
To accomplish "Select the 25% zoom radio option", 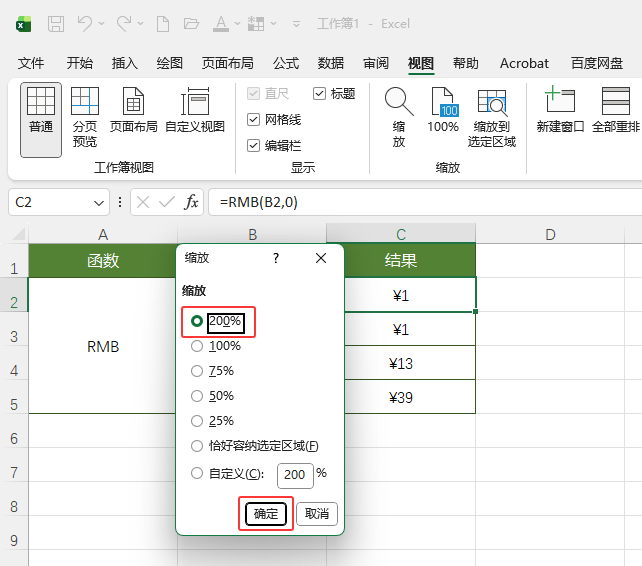I will 197,421.
